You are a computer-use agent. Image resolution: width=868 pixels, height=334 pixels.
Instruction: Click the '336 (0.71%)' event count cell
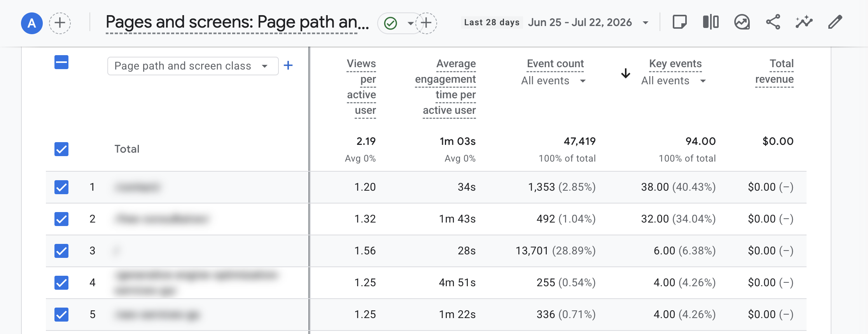tap(566, 315)
